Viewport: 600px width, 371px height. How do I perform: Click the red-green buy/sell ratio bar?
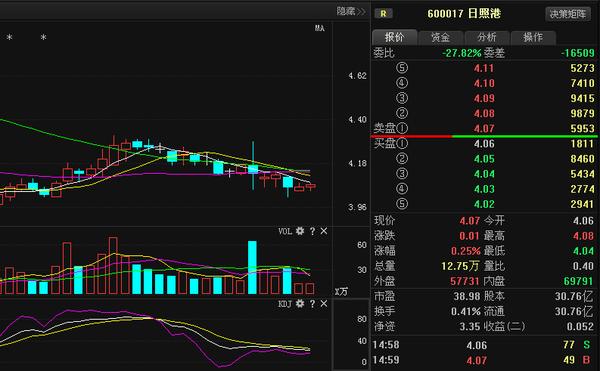click(x=484, y=136)
